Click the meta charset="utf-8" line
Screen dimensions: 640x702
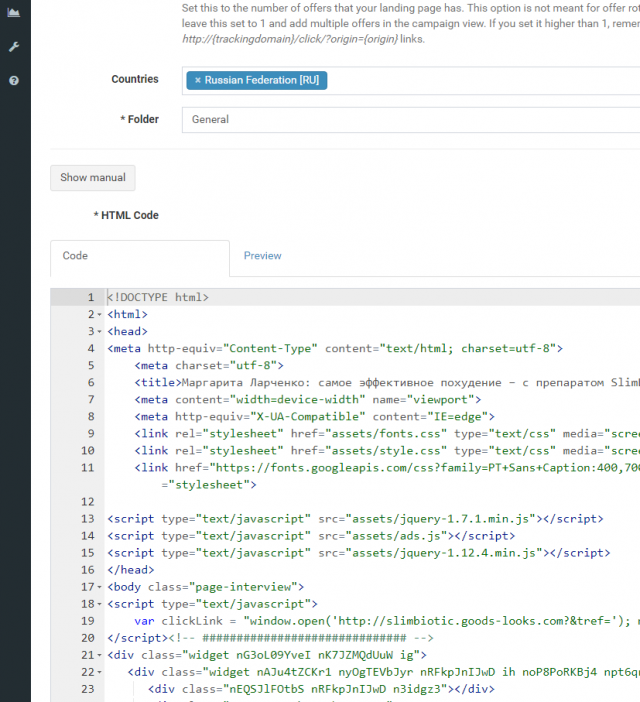click(x=209, y=365)
